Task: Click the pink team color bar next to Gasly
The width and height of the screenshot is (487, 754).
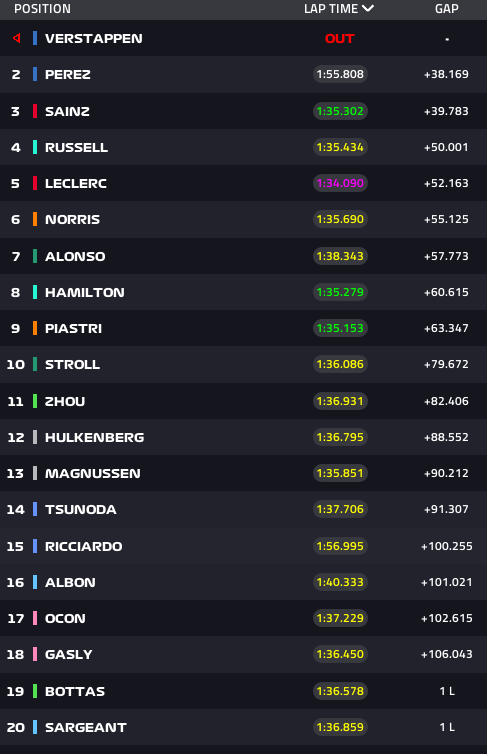Action: (35, 654)
